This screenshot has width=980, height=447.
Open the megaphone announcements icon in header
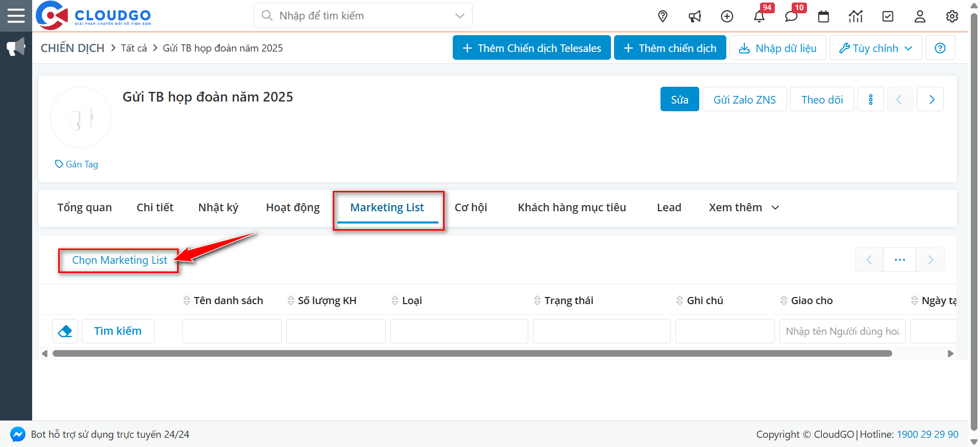[x=695, y=16]
